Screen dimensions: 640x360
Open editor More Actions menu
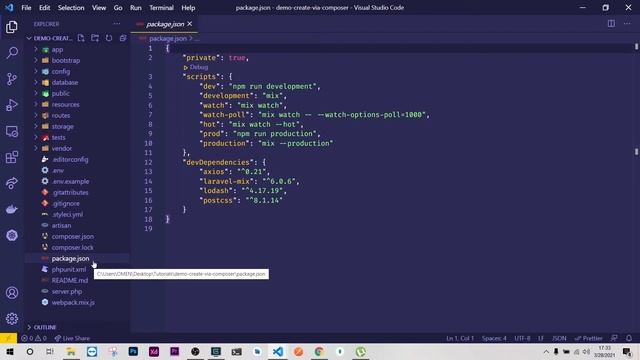[x=627, y=24]
